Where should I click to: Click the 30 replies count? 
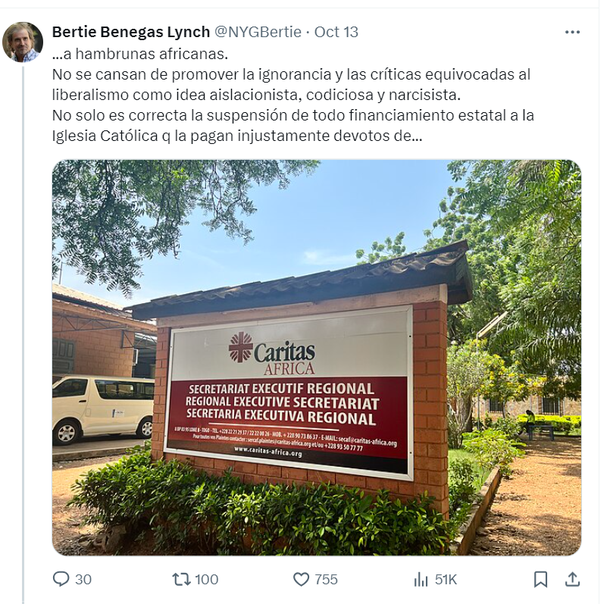(x=83, y=579)
